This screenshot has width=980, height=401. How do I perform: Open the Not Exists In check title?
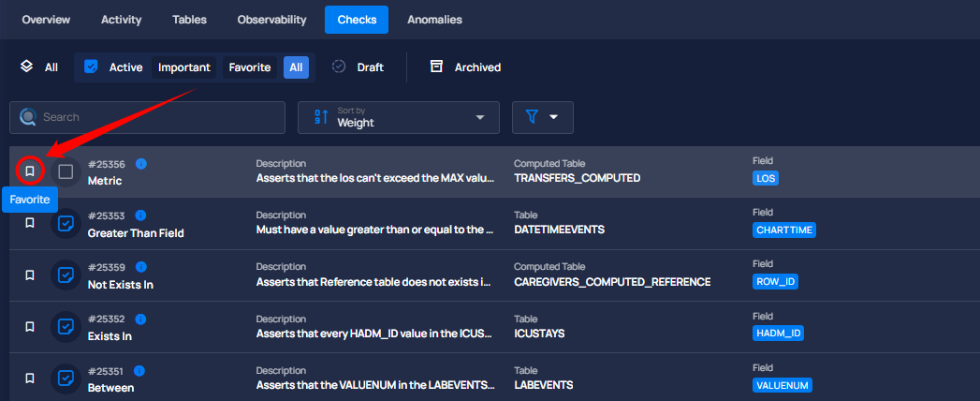coord(120,285)
